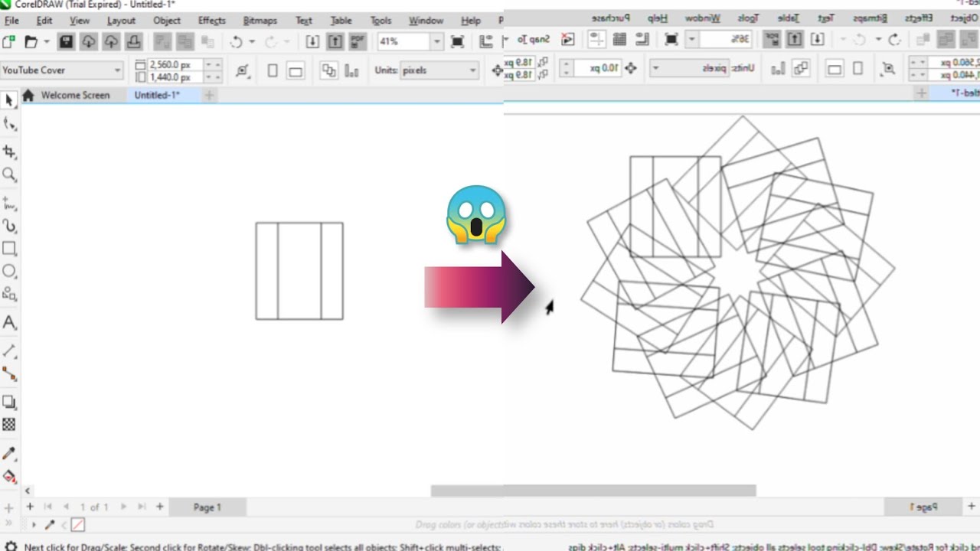
Task: Open the mirrored Purchase menu
Action: click(x=612, y=17)
